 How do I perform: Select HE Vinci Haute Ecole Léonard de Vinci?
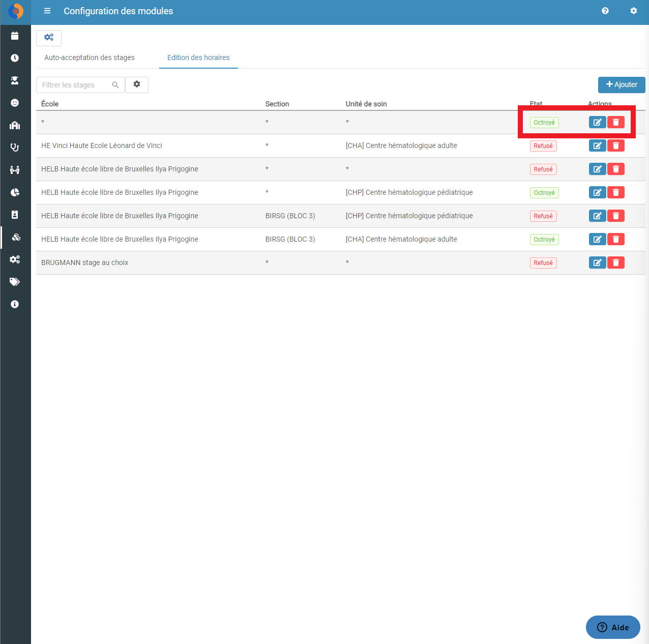pos(102,145)
